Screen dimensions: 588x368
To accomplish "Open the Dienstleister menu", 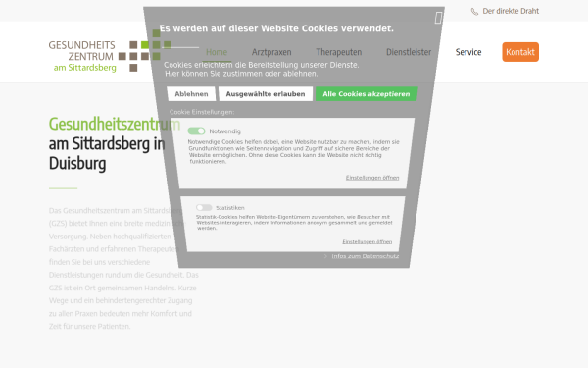I will 409,52.
